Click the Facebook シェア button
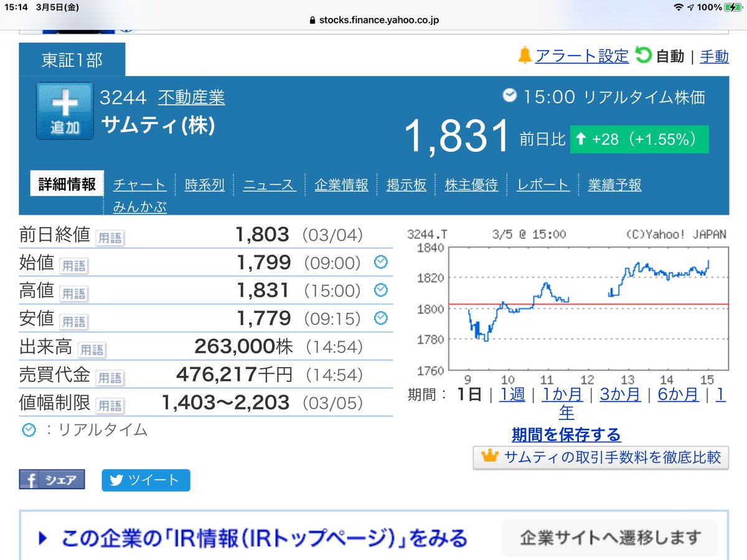 coord(52,480)
